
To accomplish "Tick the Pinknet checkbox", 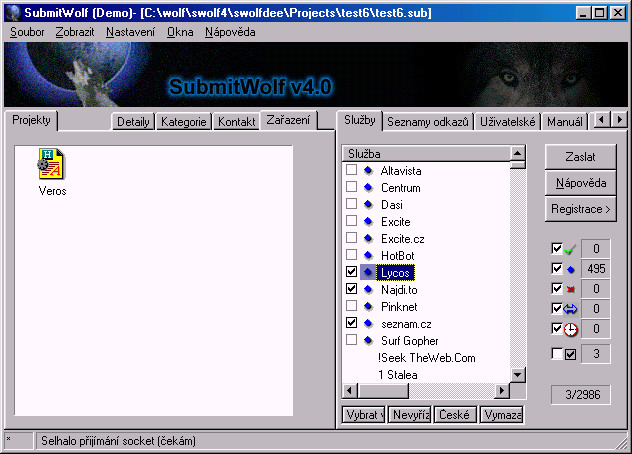I will pos(351,306).
